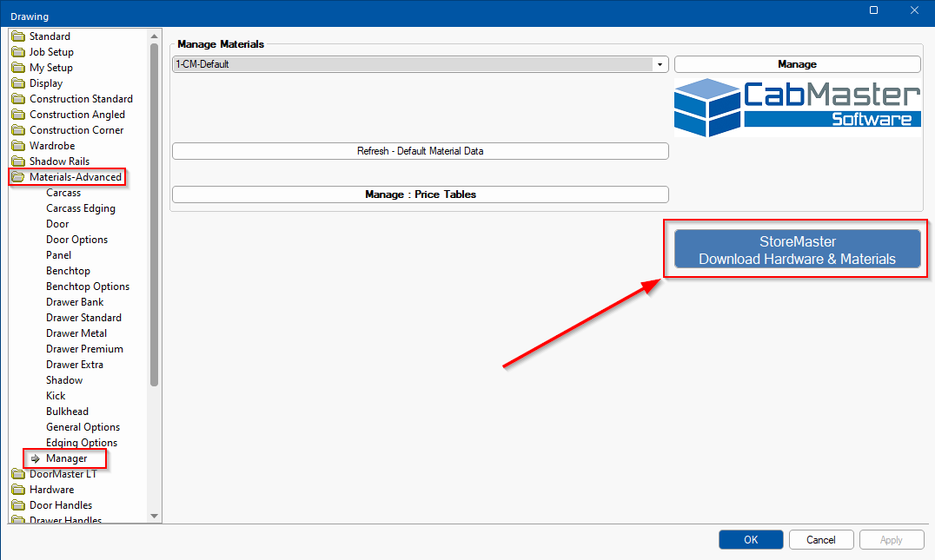Open the Shadow page
935x560 pixels.
[64, 380]
